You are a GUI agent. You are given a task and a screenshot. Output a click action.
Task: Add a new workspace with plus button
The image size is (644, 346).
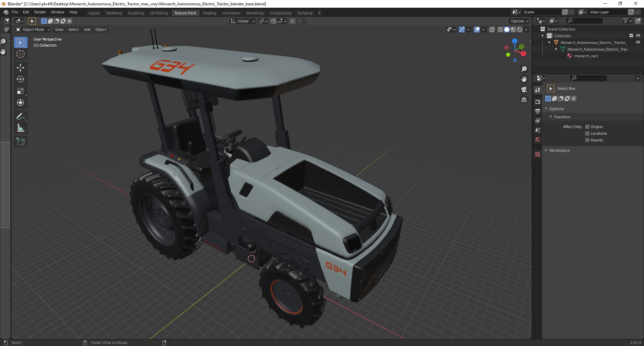tap(319, 13)
